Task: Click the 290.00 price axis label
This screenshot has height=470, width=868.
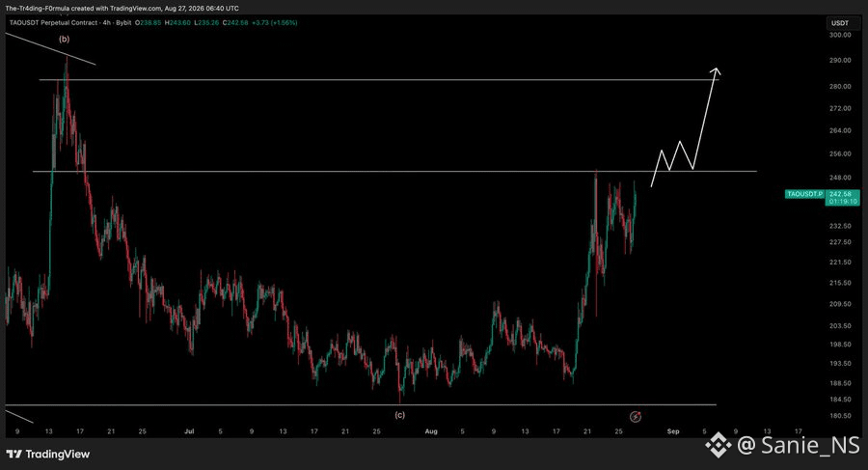Action: tap(840, 61)
